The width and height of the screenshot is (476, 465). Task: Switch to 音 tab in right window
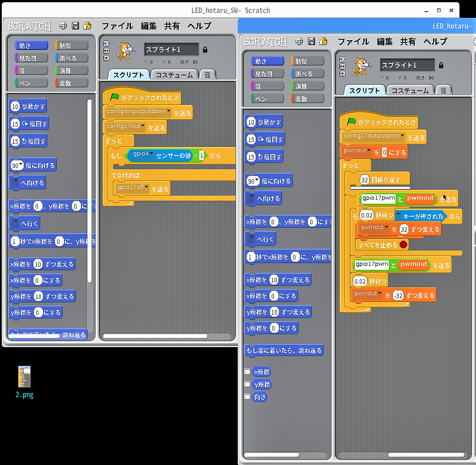coord(443,90)
